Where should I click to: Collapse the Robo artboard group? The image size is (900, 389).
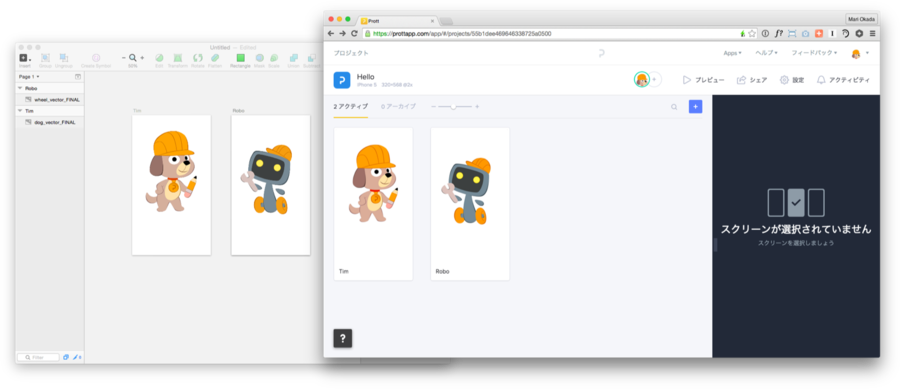pos(20,88)
